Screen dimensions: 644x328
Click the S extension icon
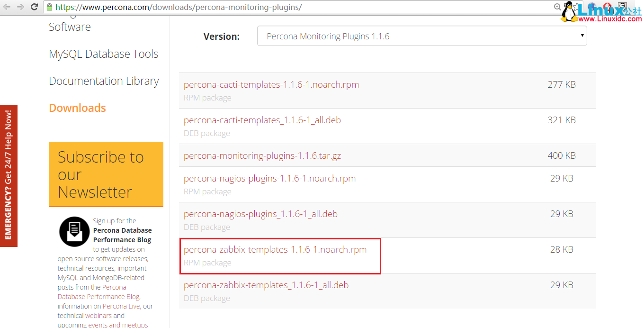pyautogui.click(x=622, y=6)
